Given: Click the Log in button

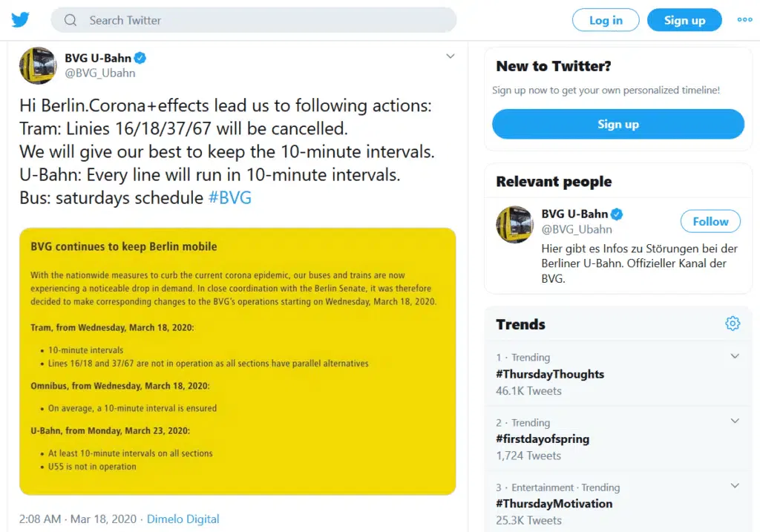Looking at the screenshot, I should (606, 20).
